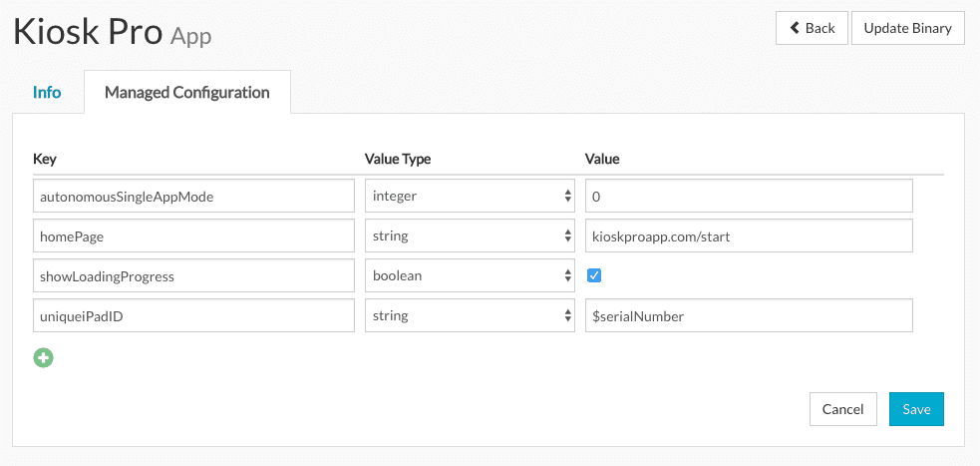Save the managed configuration

click(x=916, y=409)
